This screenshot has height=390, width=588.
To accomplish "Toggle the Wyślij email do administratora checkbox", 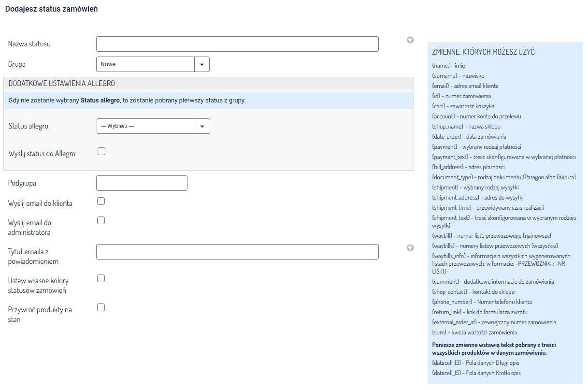I will pyautogui.click(x=101, y=220).
